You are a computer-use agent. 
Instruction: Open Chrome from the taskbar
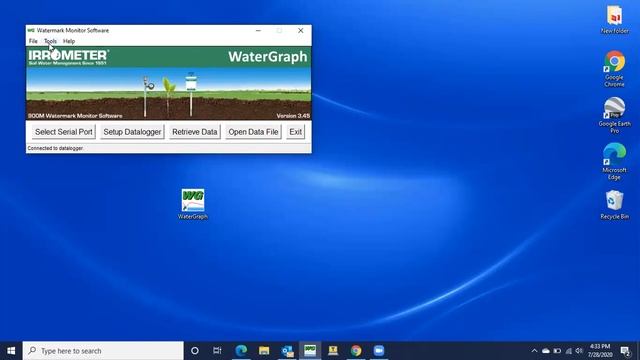pos(356,351)
